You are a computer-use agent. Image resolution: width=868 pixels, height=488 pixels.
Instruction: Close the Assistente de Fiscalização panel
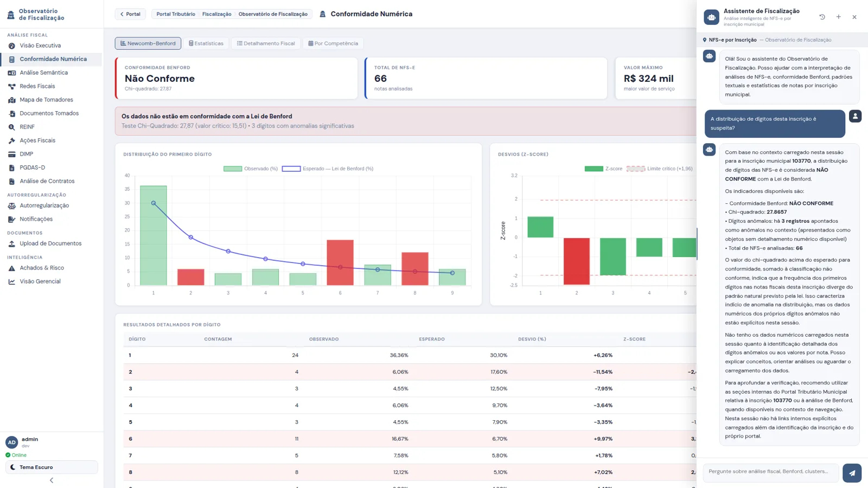(x=854, y=17)
